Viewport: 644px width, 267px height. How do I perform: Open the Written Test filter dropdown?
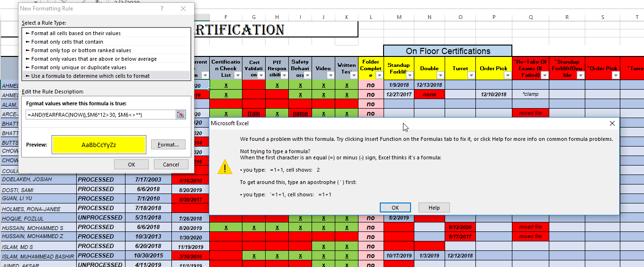(354, 75)
